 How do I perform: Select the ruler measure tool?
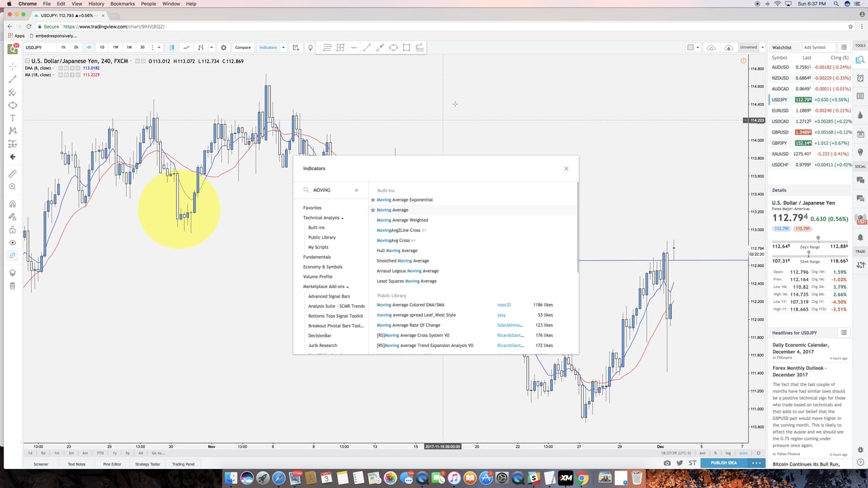[x=12, y=174]
